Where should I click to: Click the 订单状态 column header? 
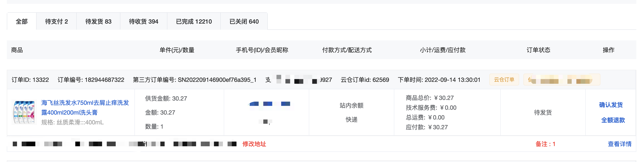(x=538, y=50)
